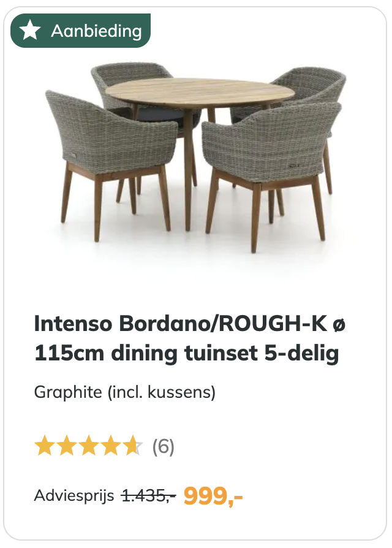Click the Aanbieding offer label

click(x=81, y=31)
